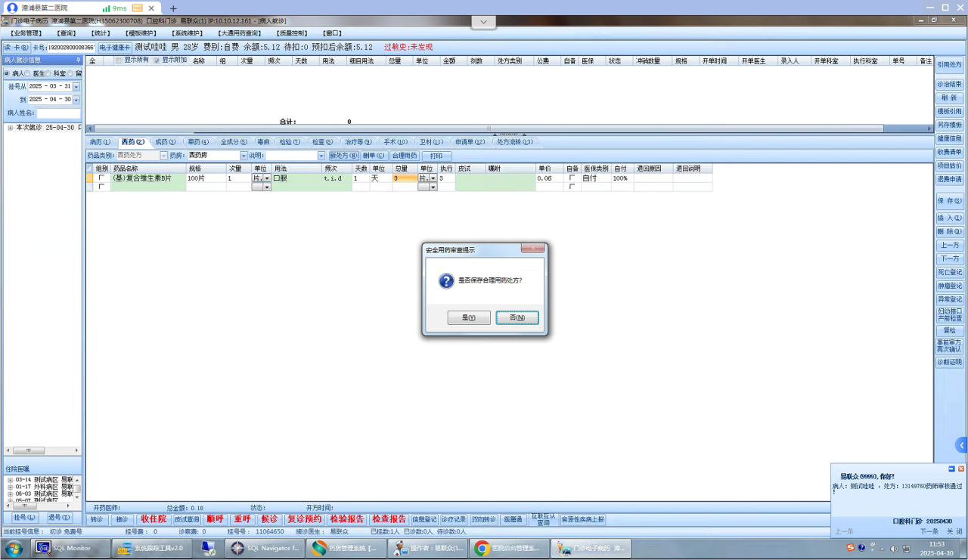
Task: Pin the 病人就诊信息 panel pushpin
Action: 77,60
